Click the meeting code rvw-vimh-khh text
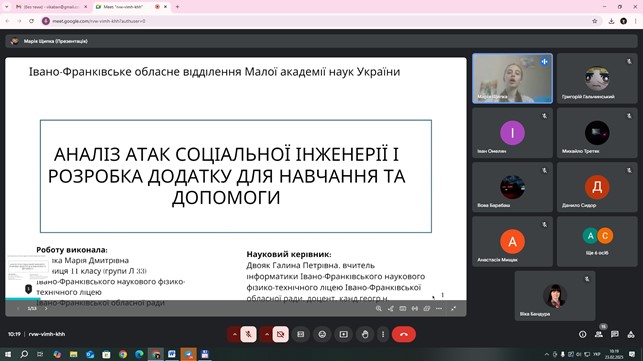 (47, 334)
